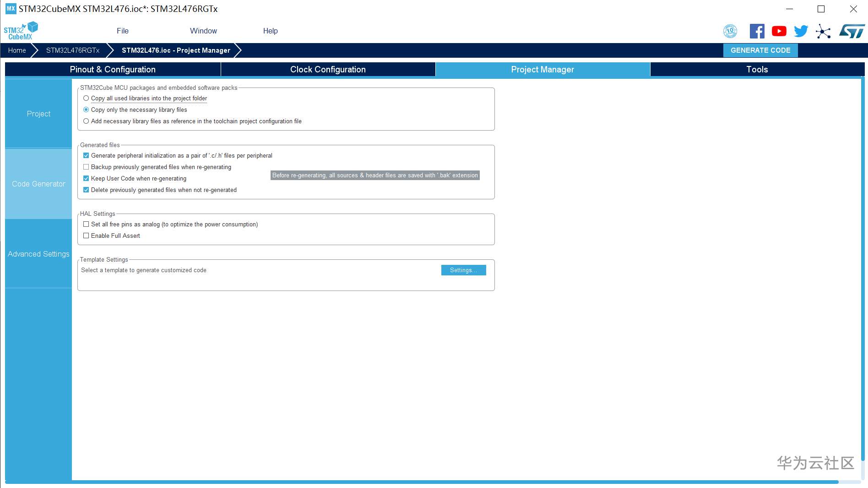The width and height of the screenshot is (868, 488).
Task: Click the 'Generated files' group label
Action: pyautogui.click(x=100, y=145)
